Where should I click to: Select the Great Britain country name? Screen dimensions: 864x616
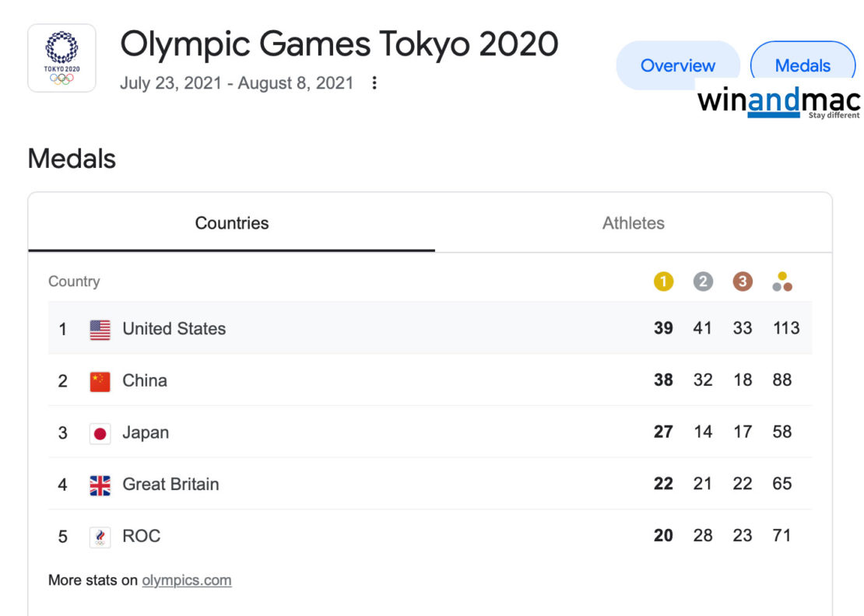click(x=170, y=485)
